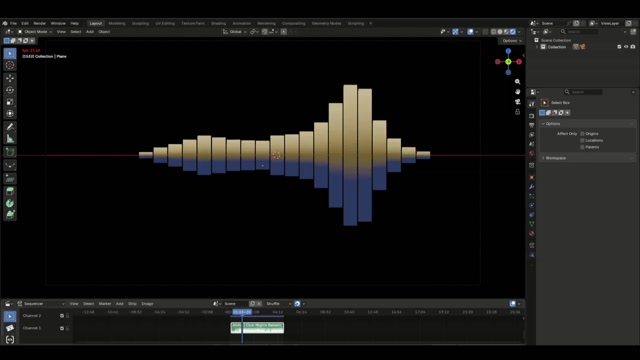Open the viewport Object menu
This screenshot has width=640, height=360.
104,32
